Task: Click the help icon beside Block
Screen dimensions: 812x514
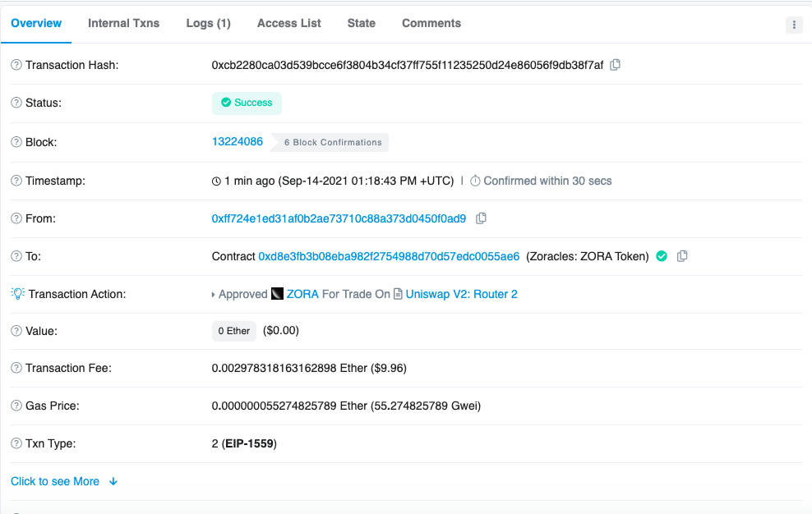Action: tap(16, 142)
